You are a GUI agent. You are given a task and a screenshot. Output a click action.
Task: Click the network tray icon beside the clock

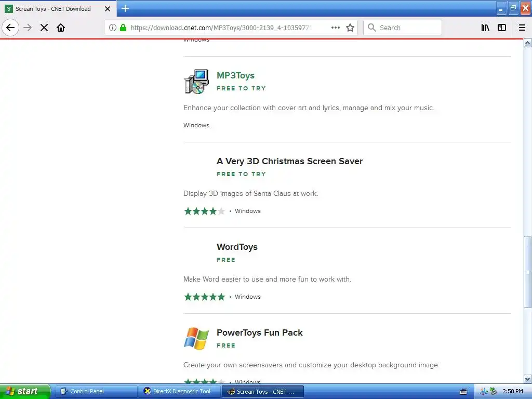(494, 392)
